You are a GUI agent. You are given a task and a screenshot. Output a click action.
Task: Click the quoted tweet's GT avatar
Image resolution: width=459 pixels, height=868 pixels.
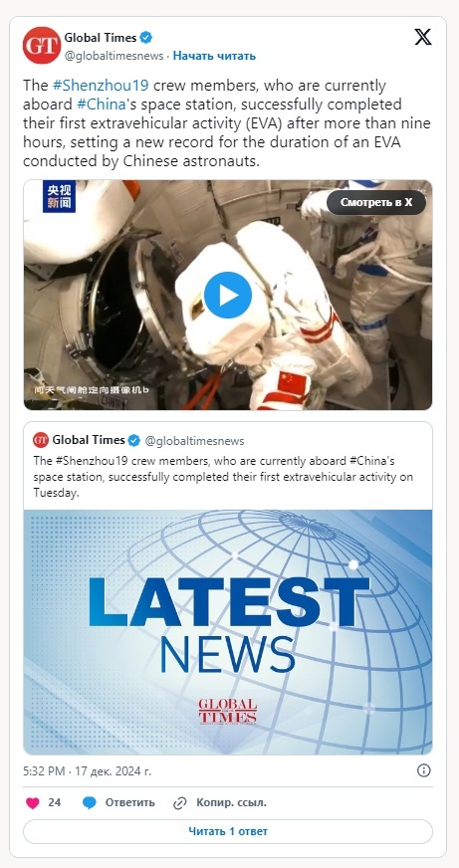coord(41,440)
